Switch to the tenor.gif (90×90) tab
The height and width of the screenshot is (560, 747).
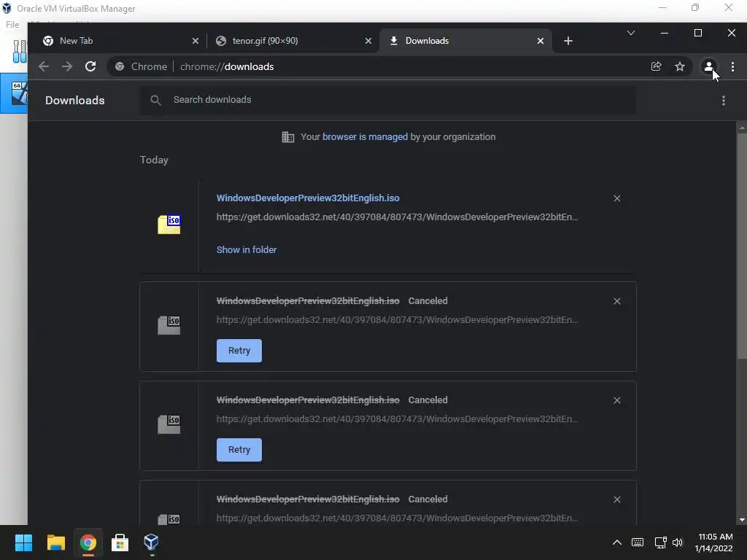pyautogui.click(x=293, y=41)
